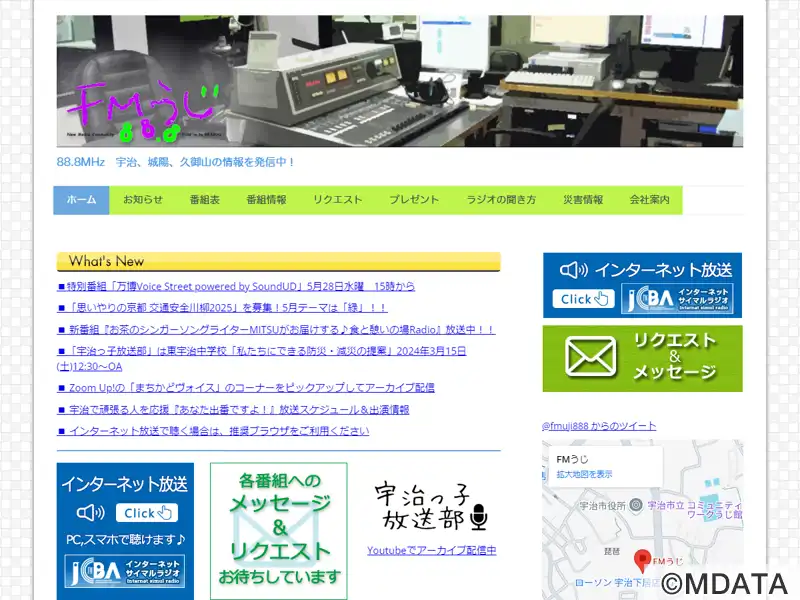Image resolution: width=800 pixels, height=600 pixels.
Task: Open the YoutubeでアーカイブScript配信中 link
Action: (432, 551)
